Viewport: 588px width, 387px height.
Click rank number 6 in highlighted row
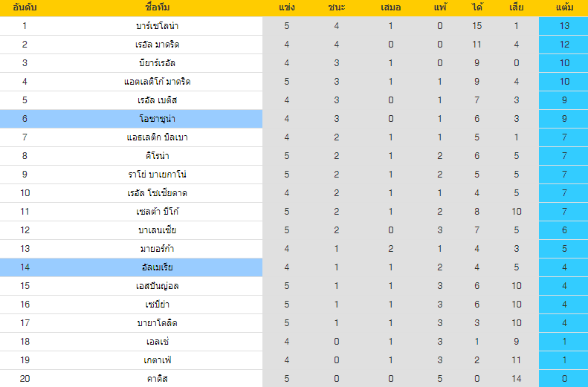[25, 119]
